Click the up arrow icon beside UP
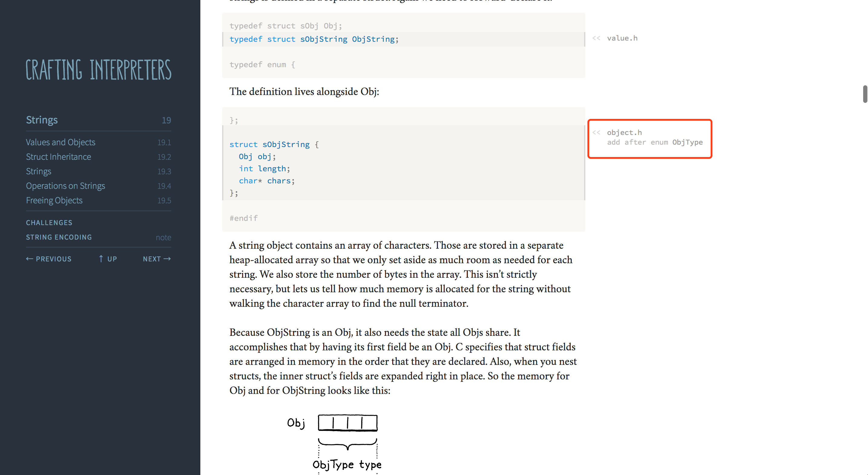The width and height of the screenshot is (868, 475). [x=101, y=259]
